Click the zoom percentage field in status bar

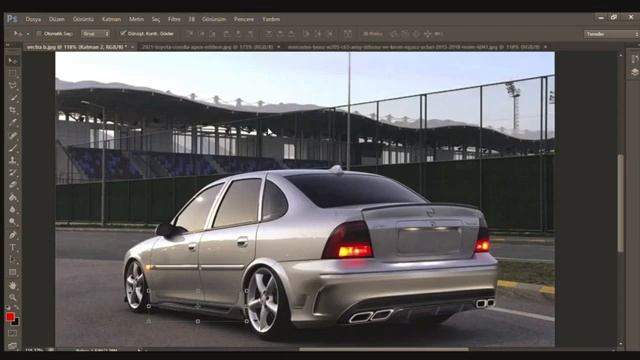pos(35,350)
